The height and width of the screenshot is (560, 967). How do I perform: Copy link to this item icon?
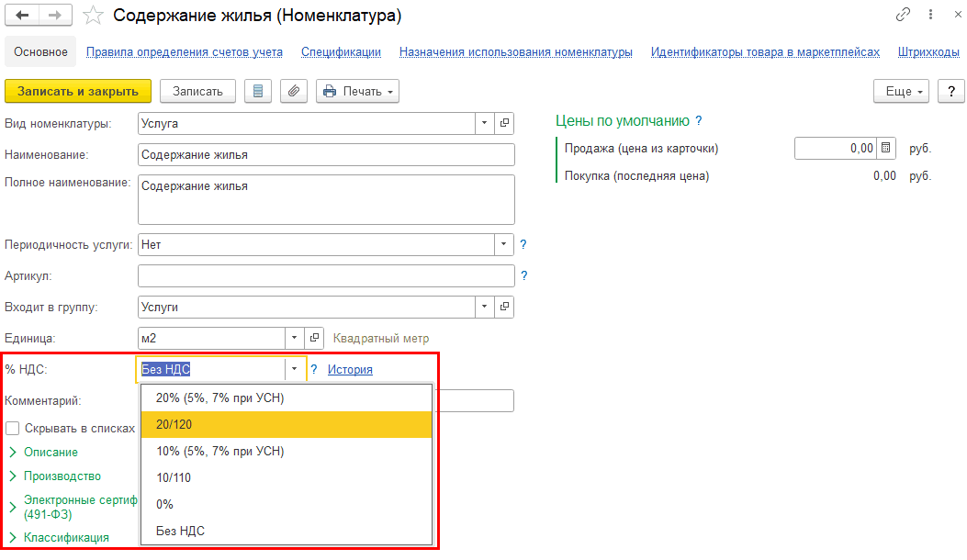(905, 16)
